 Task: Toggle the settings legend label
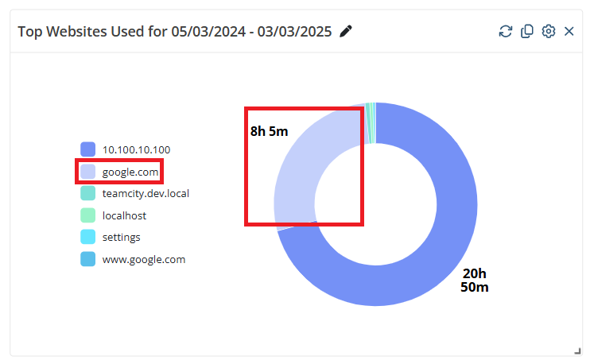pyautogui.click(x=122, y=237)
